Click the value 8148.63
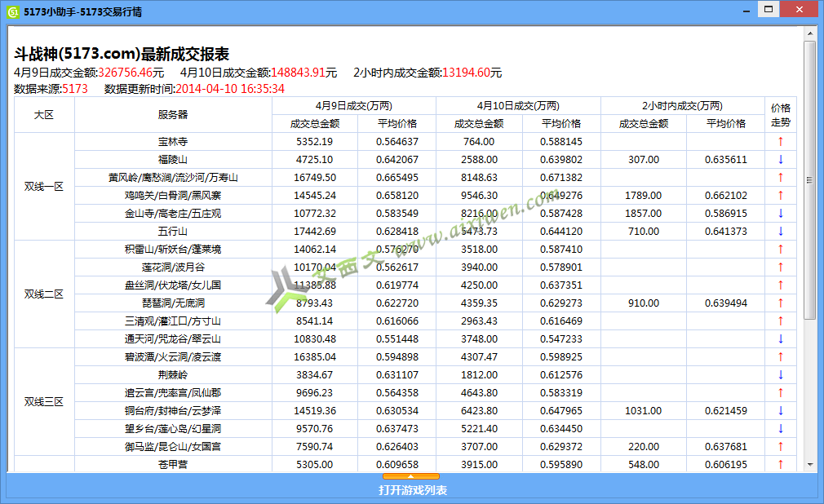 pos(479,178)
